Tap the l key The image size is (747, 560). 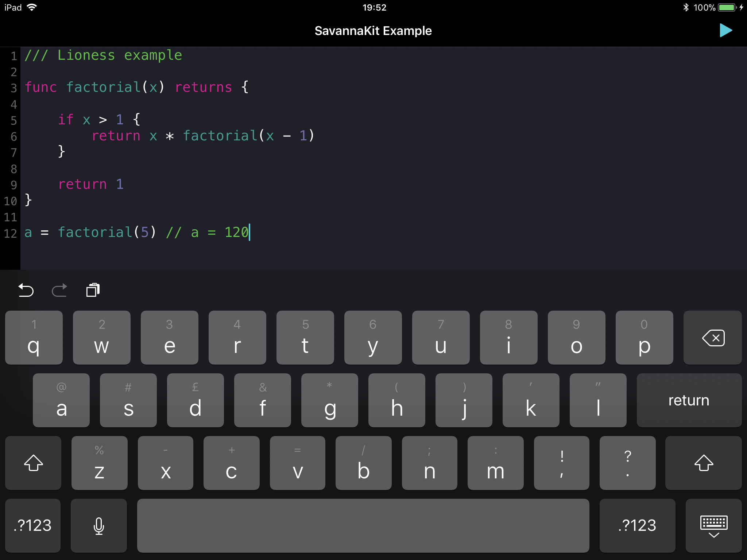click(x=598, y=400)
